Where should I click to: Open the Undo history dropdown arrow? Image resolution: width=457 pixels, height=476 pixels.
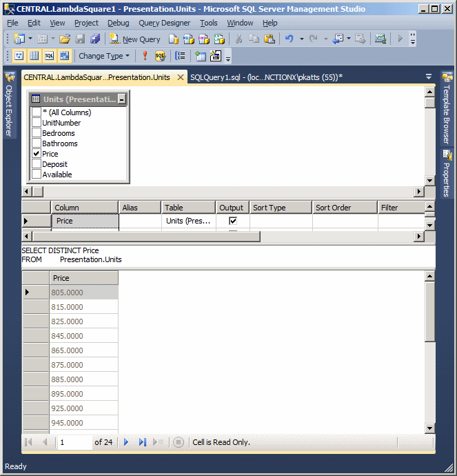tap(301, 39)
